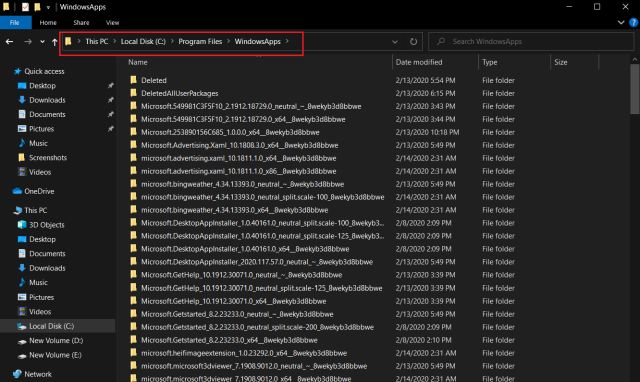The height and width of the screenshot is (382, 640).
Task: Switch to the View ribbon tab
Action: tap(112, 23)
